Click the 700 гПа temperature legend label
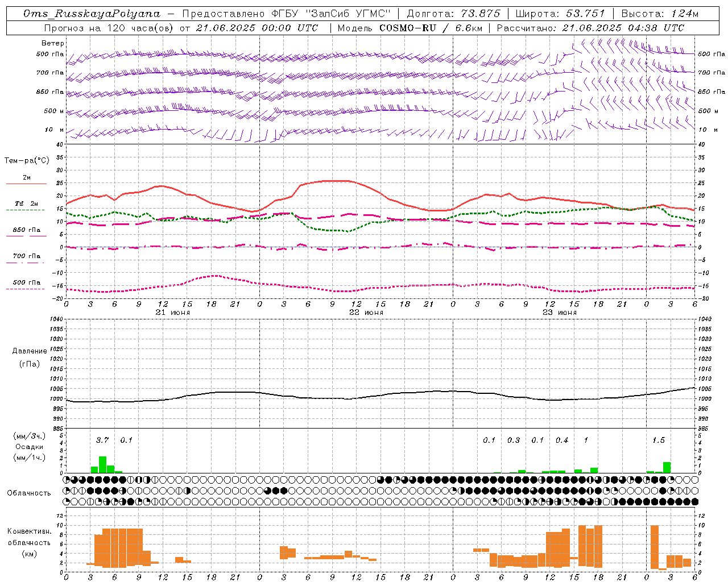 click(27, 256)
